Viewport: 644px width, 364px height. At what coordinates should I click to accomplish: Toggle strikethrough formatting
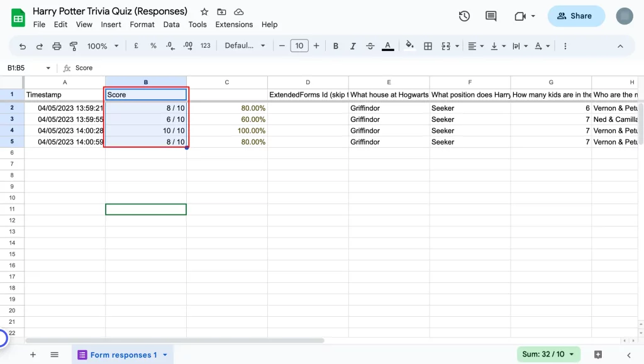click(x=370, y=46)
